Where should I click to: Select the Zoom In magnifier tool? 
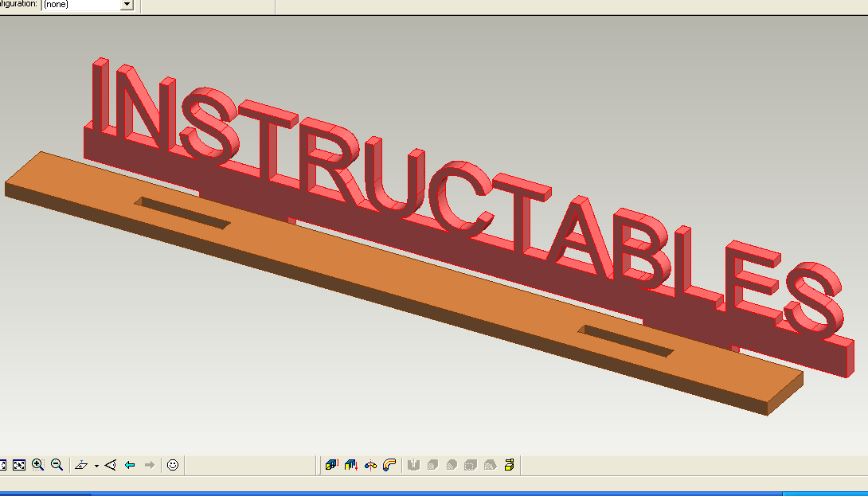click(37, 465)
